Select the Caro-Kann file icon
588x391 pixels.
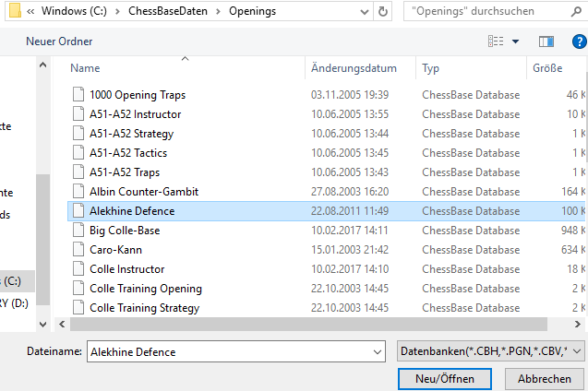[x=78, y=250]
